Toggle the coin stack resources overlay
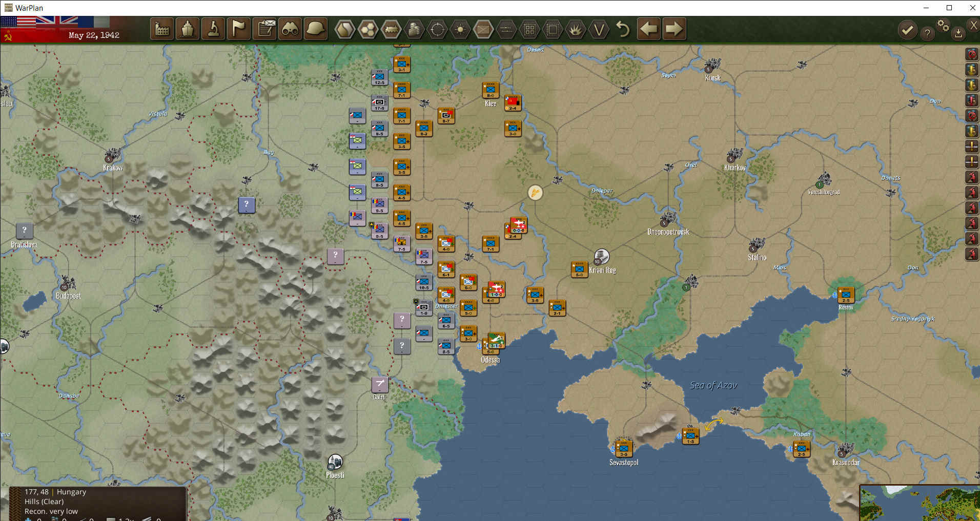Image resolution: width=980 pixels, height=521 pixels. coord(414,29)
